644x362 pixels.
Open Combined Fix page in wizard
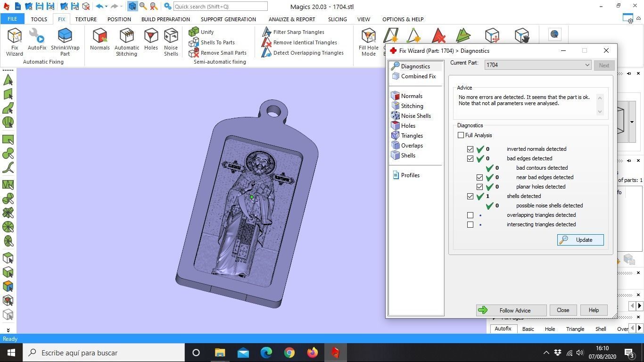pyautogui.click(x=414, y=76)
